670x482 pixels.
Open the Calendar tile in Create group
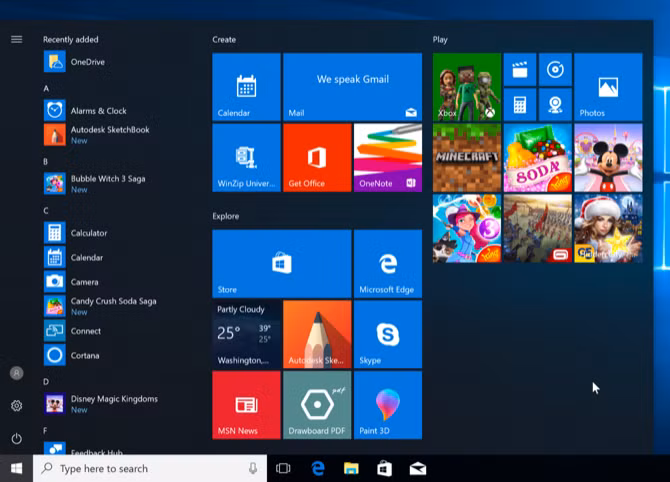[247, 87]
